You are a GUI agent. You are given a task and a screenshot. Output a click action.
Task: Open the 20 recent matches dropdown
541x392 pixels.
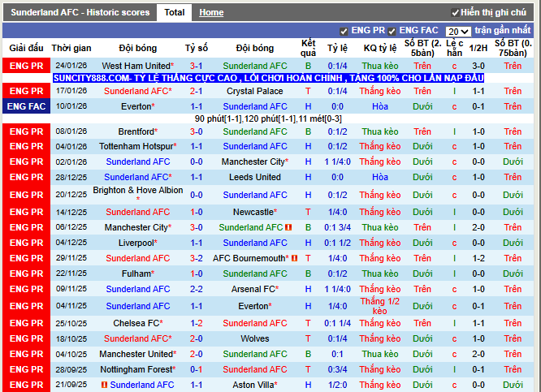tap(458, 32)
